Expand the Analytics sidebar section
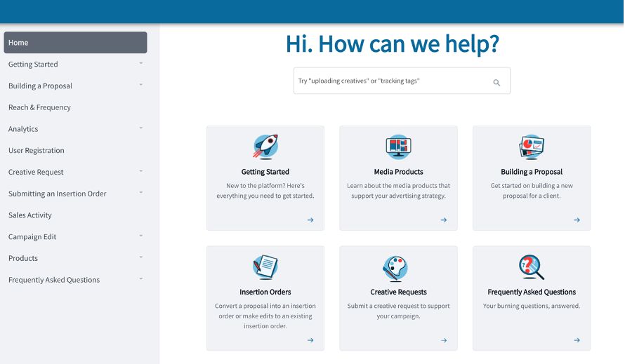 click(x=141, y=128)
